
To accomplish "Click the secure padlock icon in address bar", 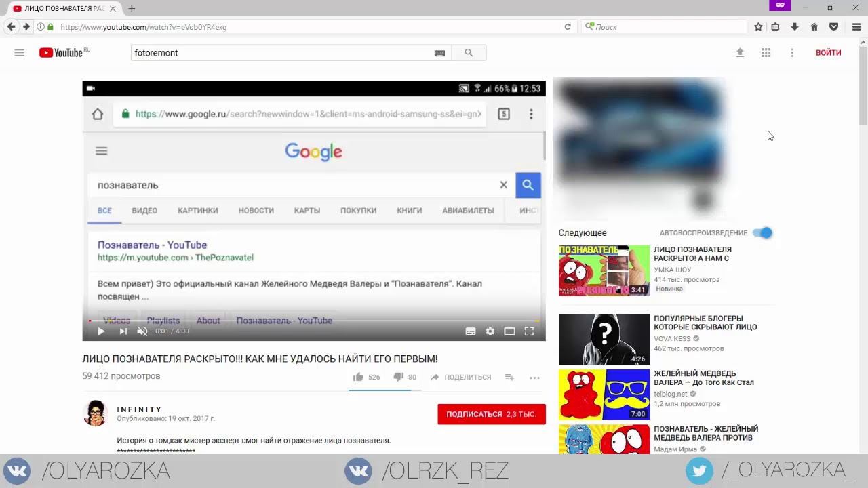I will tap(50, 27).
